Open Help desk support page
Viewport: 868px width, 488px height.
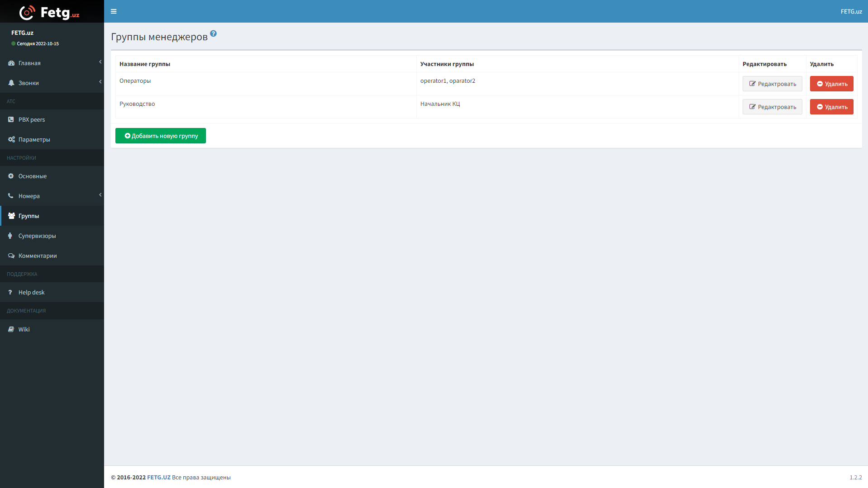(x=31, y=292)
